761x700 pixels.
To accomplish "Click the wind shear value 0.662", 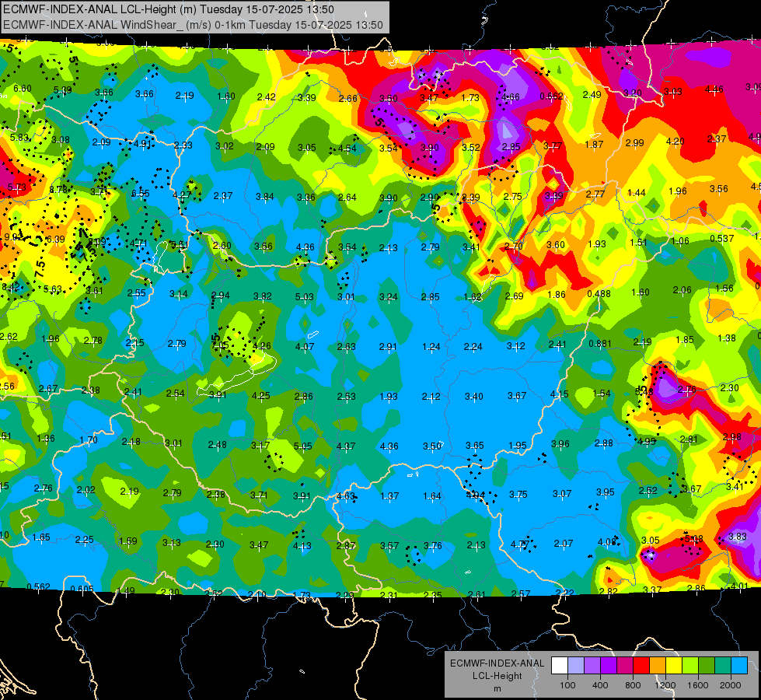I will [551, 96].
